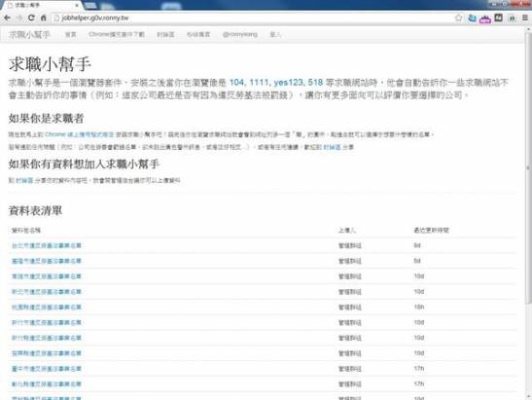The width and height of the screenshot is (532, 400).
Task: Open the first dataset link in the table
Action: (47, 245)
